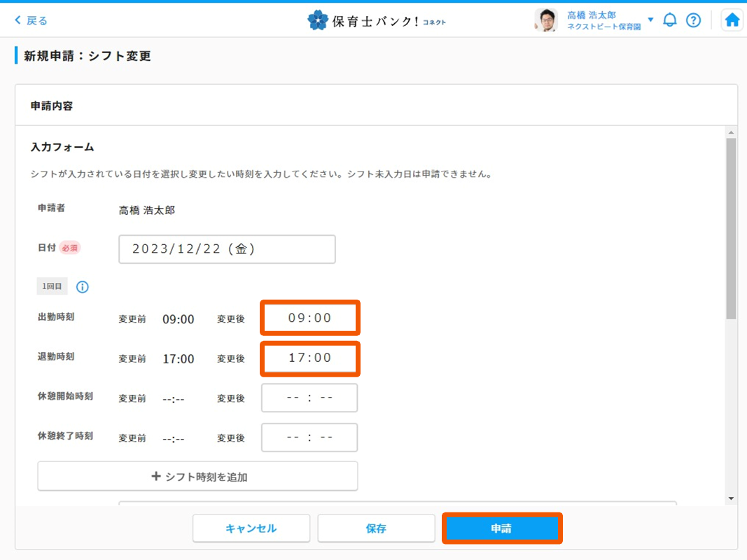Click 退勤時刻 変更後 time field
This screenshot has height=560, width=747.
click(309, 358)
